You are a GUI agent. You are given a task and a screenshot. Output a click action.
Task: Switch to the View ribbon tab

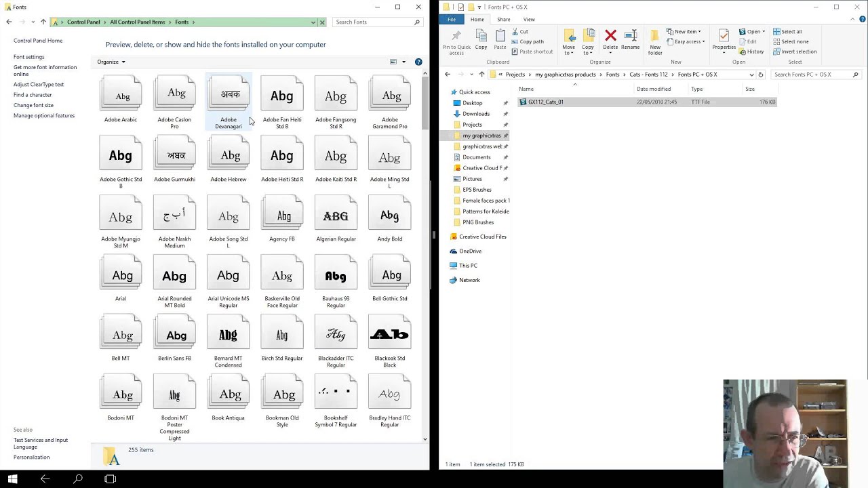click(529, 19)
